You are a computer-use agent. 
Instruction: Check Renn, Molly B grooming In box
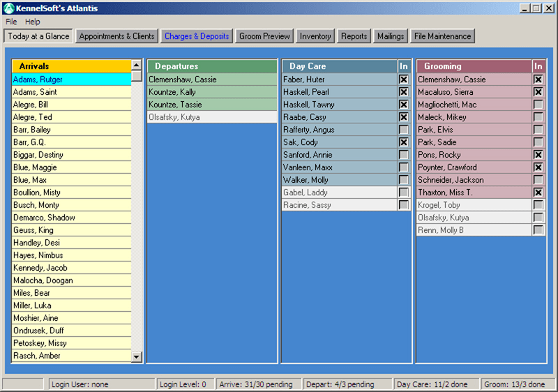538,230
